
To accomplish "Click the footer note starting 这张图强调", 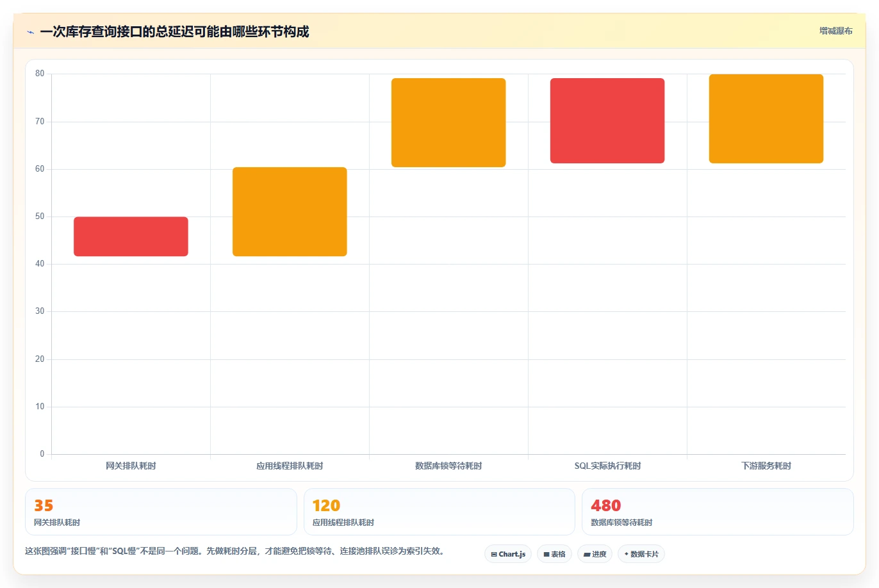I will [234, 551].
